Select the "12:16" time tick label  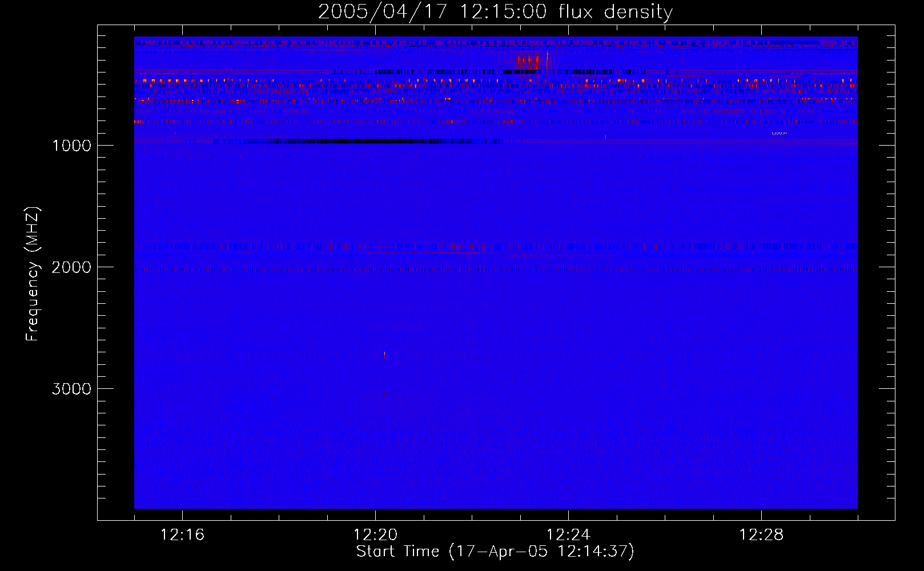pyautogui.click(x=182, y=534)
